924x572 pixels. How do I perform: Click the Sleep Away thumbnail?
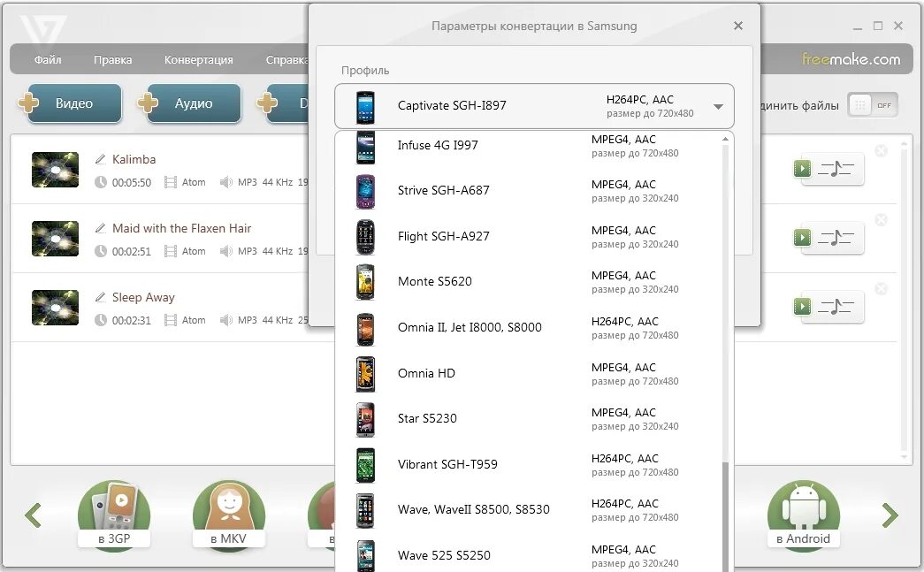point(55,308)
